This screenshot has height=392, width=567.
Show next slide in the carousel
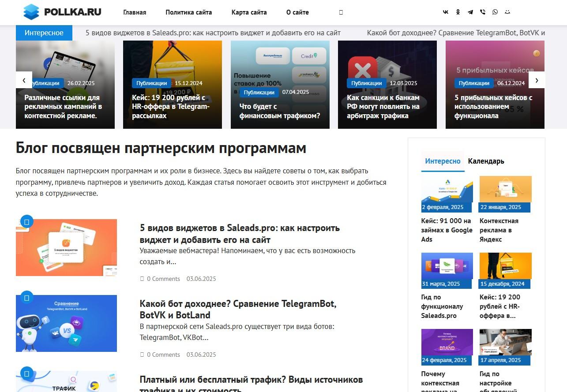click(x=537, y=80)
